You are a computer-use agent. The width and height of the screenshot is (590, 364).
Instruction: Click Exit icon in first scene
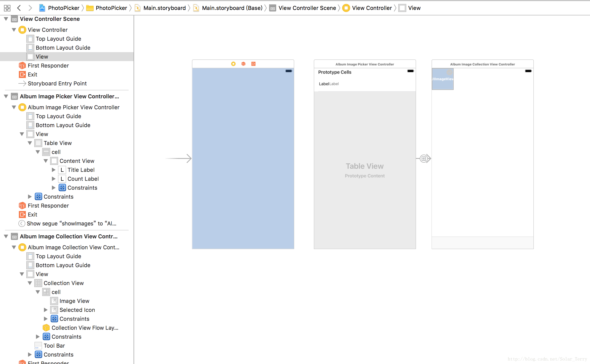(22, 74)
